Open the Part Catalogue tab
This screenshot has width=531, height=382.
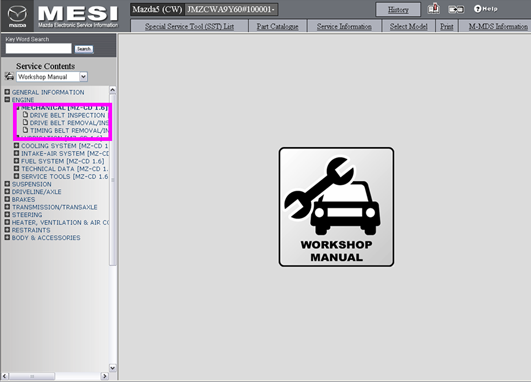tap(277, 26)
